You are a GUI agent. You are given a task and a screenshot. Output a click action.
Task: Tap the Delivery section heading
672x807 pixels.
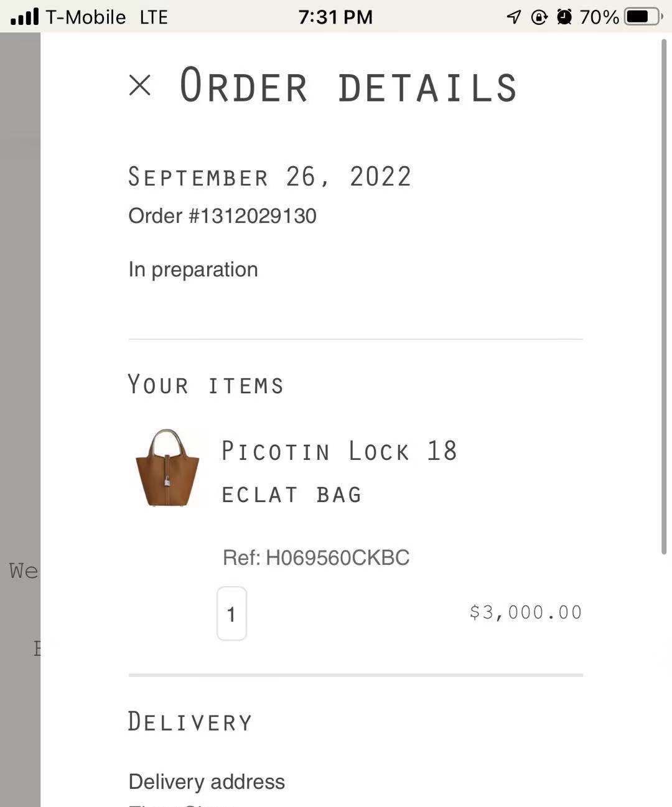point(190,722)
